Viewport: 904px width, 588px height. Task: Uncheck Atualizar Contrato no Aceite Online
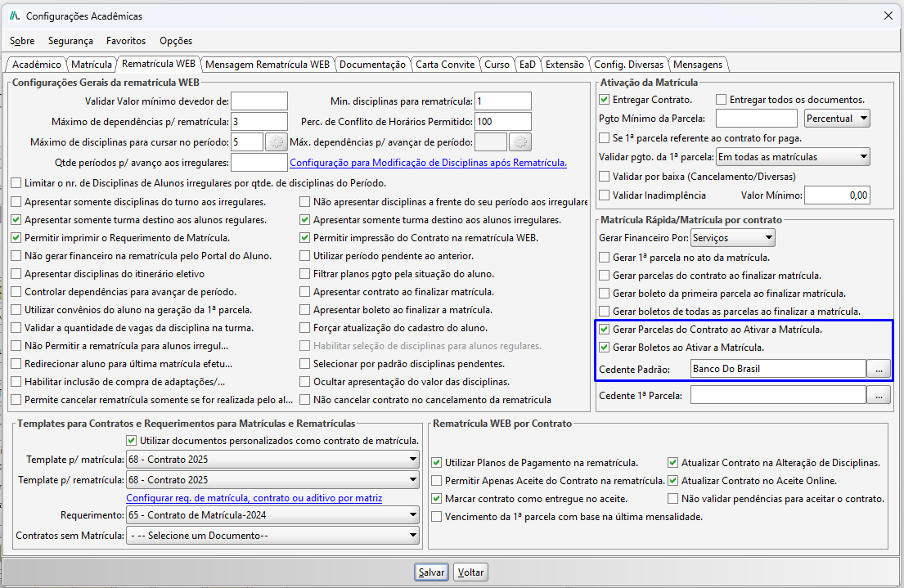tap(672, 481)
